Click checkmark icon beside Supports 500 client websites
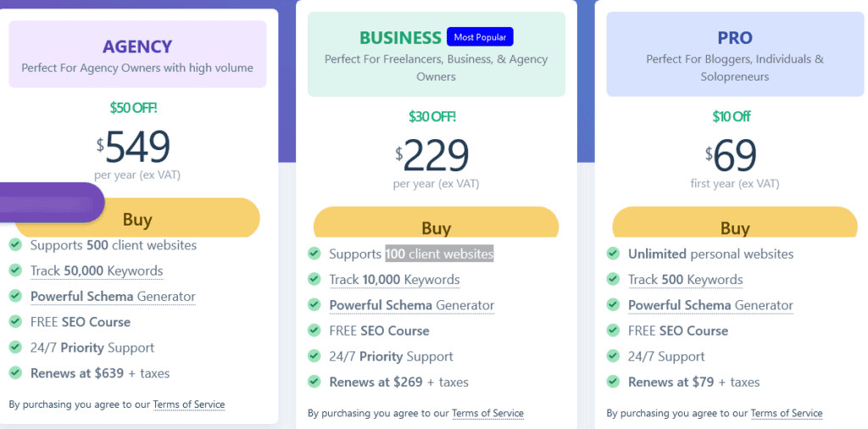The image size is (868, 429). pos(15,245)
